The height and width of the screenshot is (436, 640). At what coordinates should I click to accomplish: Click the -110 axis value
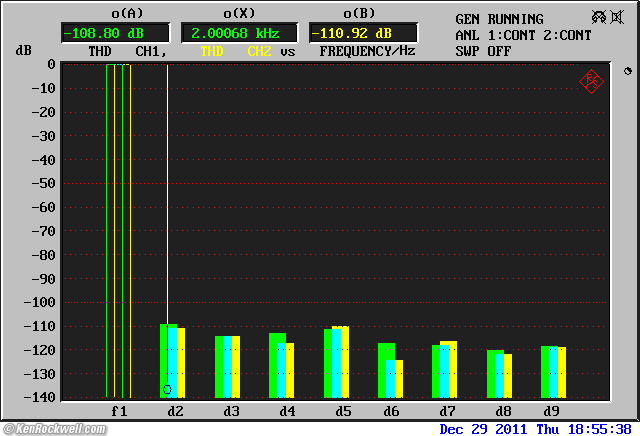[x=40, y=326]
